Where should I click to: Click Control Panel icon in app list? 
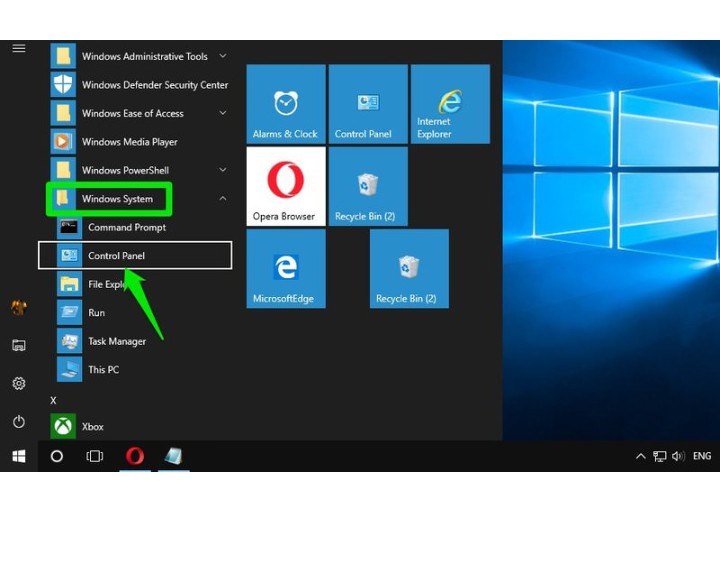tap(69, 255)
